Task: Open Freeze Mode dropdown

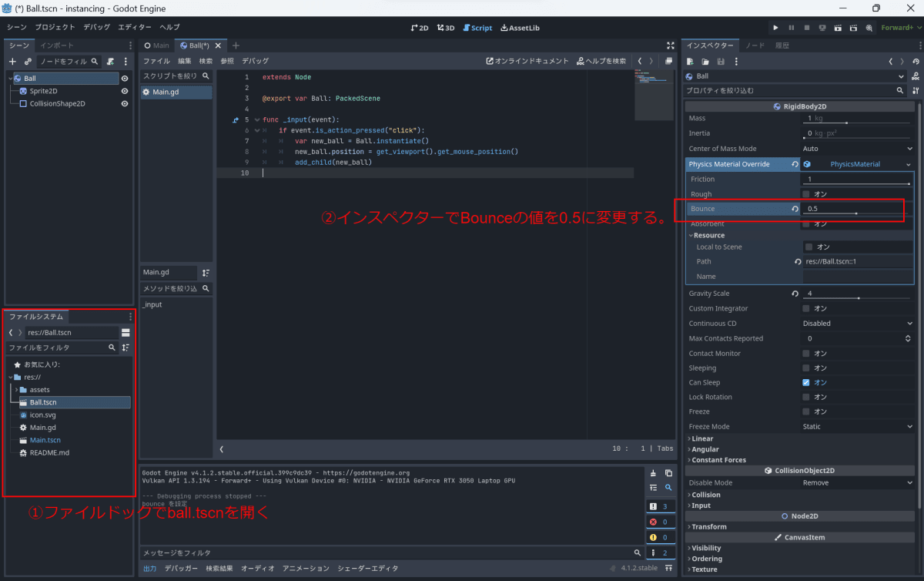Action: coord(857,426)
